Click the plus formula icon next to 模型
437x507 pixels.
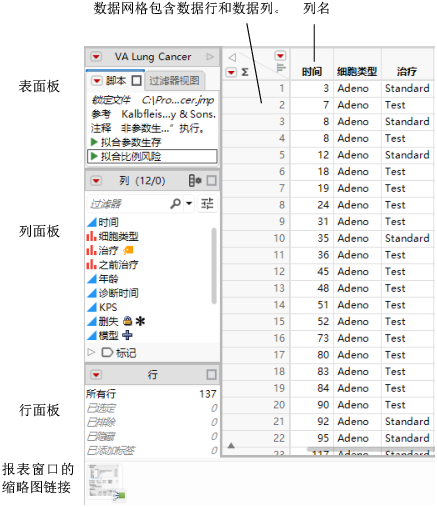pos(127,335)
